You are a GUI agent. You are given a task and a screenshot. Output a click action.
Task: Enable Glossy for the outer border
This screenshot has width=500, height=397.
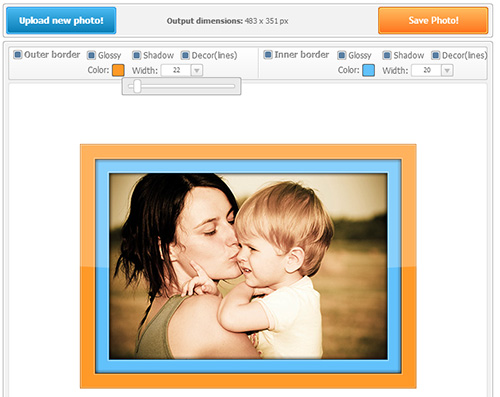(x=91, y=55)
